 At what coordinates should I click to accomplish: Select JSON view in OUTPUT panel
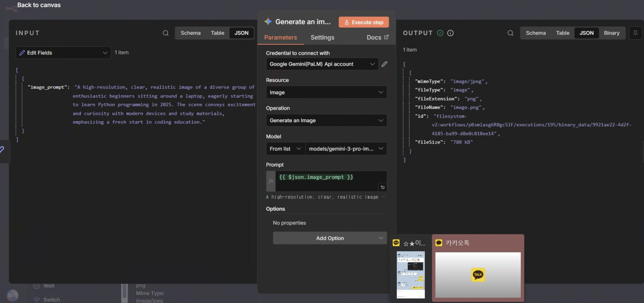point(587,33)
